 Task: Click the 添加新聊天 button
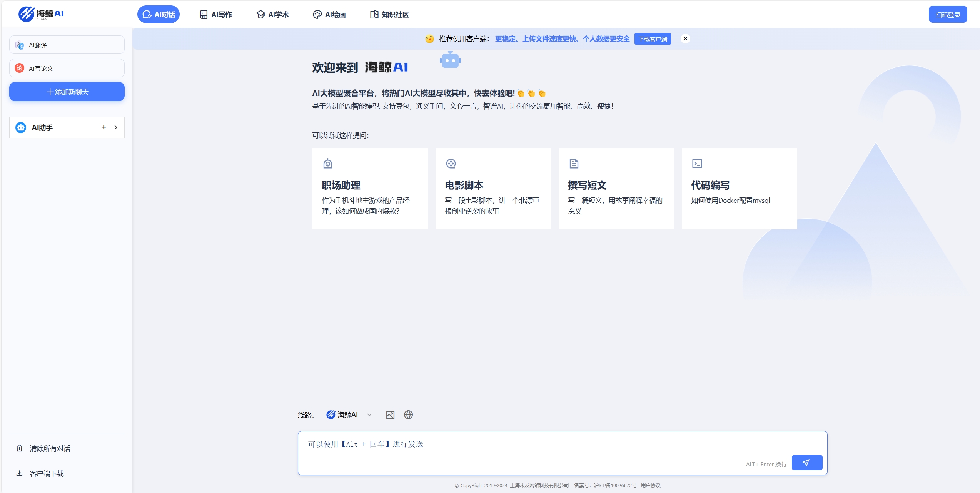(67, 92)
